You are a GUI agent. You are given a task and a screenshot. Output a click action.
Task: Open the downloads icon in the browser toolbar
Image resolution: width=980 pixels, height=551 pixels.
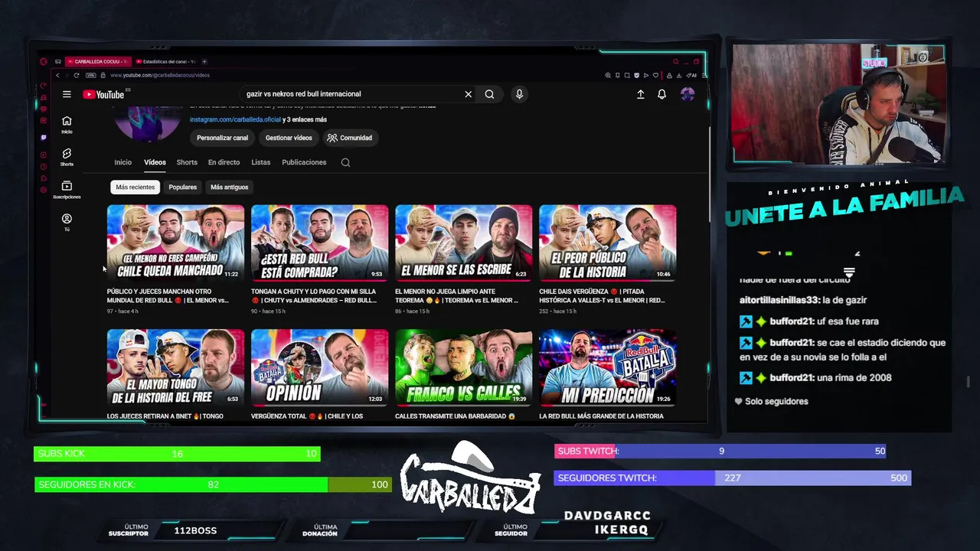(679, 75)
